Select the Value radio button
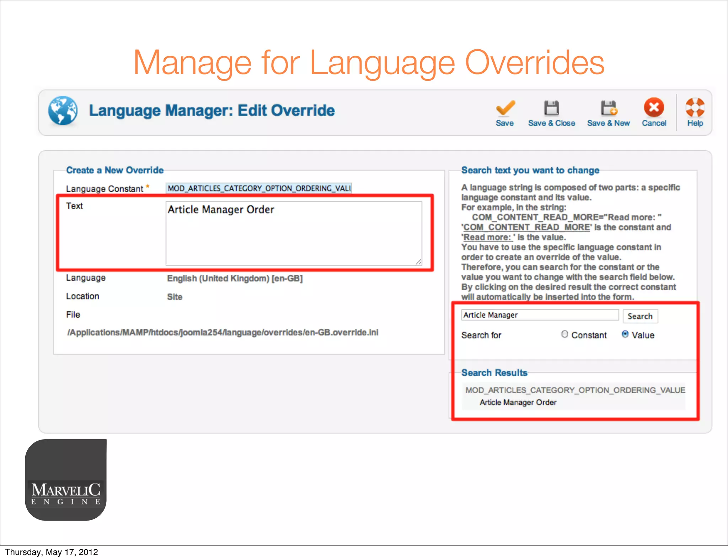Image resolution: width=728 pixels, height=560 pixels. (x=625, y=334)
